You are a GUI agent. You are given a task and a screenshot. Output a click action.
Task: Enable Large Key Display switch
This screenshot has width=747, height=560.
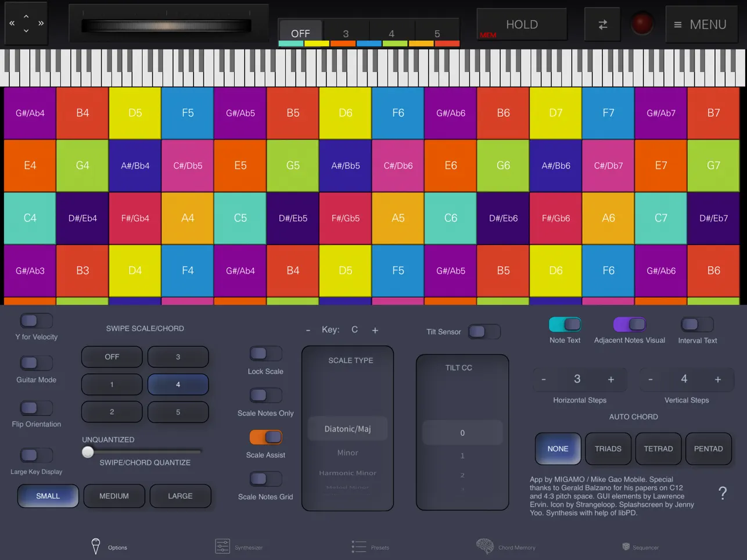[36, 455]
